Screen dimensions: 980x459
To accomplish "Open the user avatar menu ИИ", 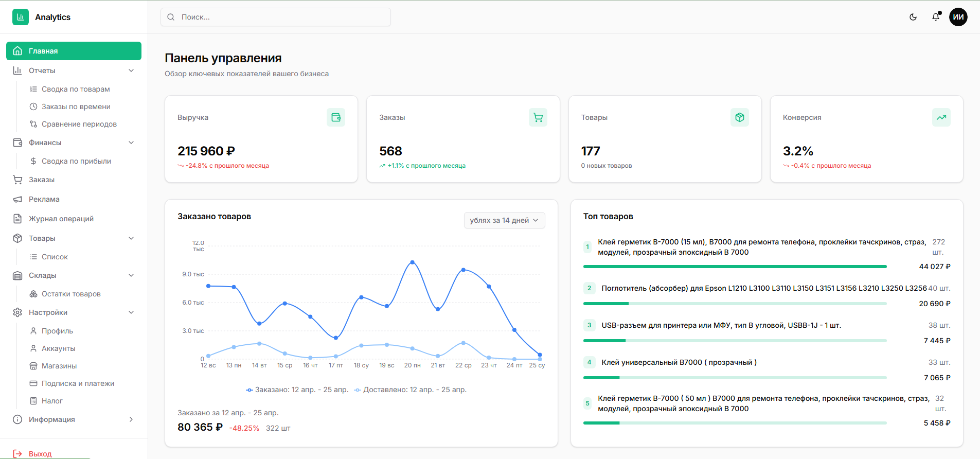I will [x=958, y=17].
